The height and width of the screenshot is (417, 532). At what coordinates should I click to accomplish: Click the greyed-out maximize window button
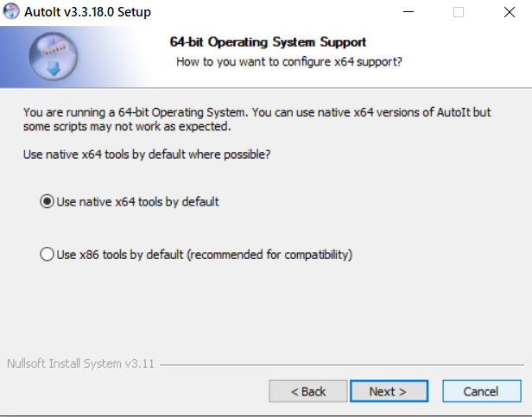coord(459,12)
